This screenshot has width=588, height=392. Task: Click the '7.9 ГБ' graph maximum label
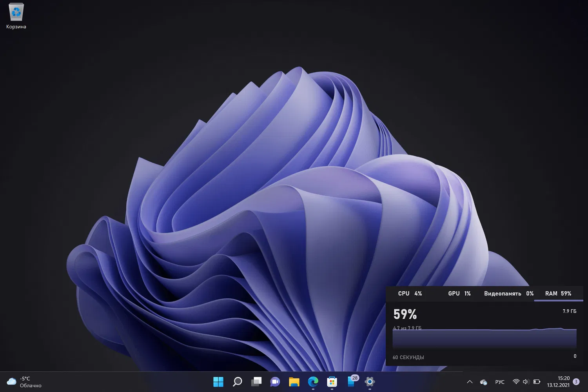pyautogui.click(x=570, y=311)
